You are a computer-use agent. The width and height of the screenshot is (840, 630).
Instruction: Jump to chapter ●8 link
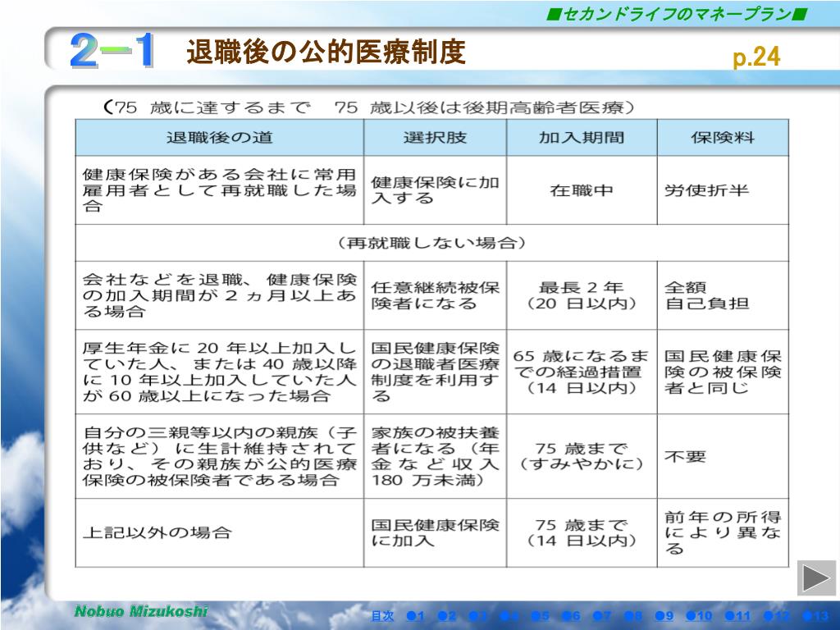pyautogui.click(x=634, y=616)
